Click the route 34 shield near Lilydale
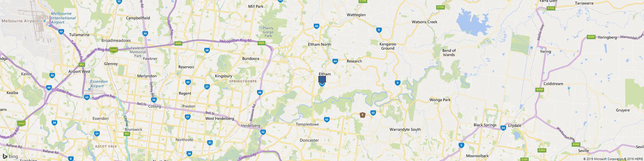644x161 pixels. [x=503, y=128]
